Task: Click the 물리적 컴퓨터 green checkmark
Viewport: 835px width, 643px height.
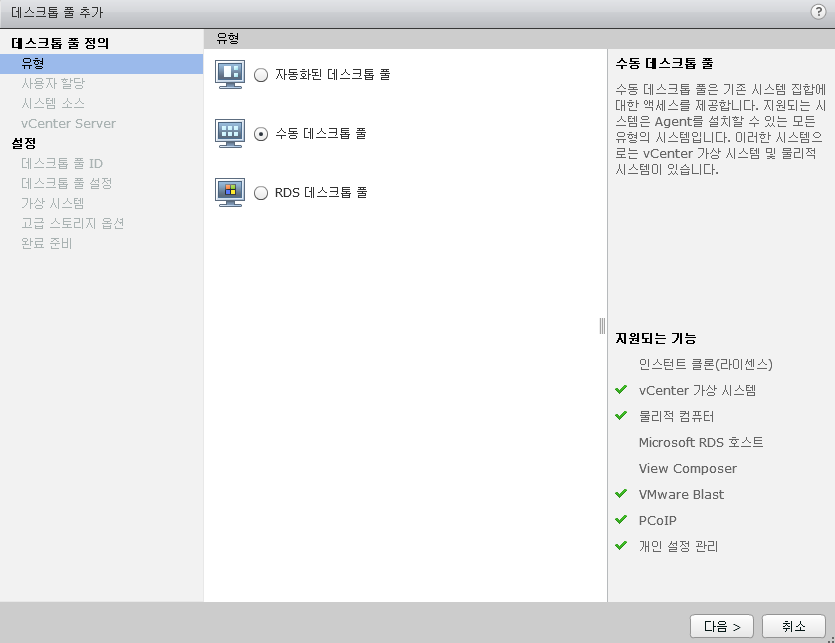Action: click(621, 415)
